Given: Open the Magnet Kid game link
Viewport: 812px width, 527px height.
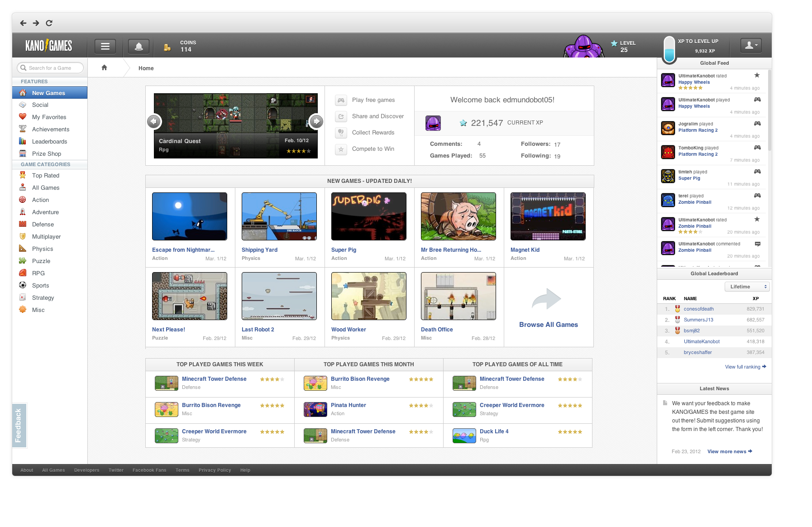Looking at the screenshot, I should 525,250.
